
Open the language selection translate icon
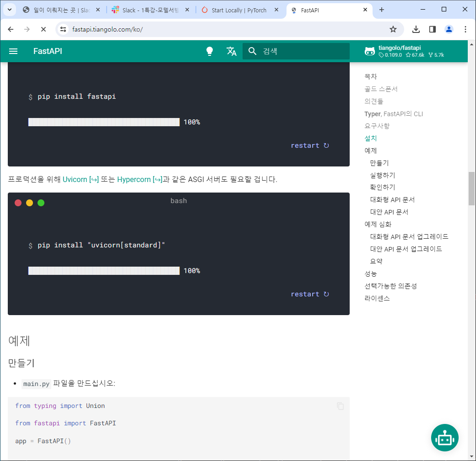(231, 51)
